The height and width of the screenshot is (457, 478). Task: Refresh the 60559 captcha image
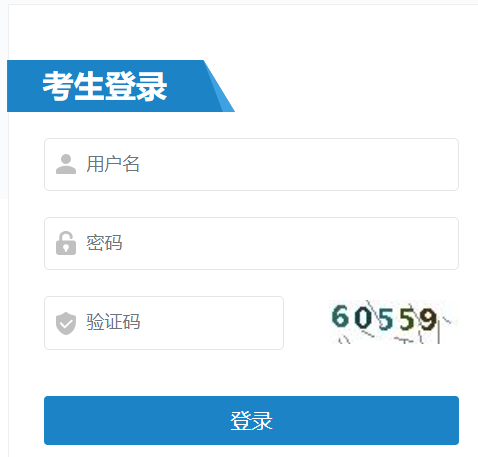[x=393, y=322]
